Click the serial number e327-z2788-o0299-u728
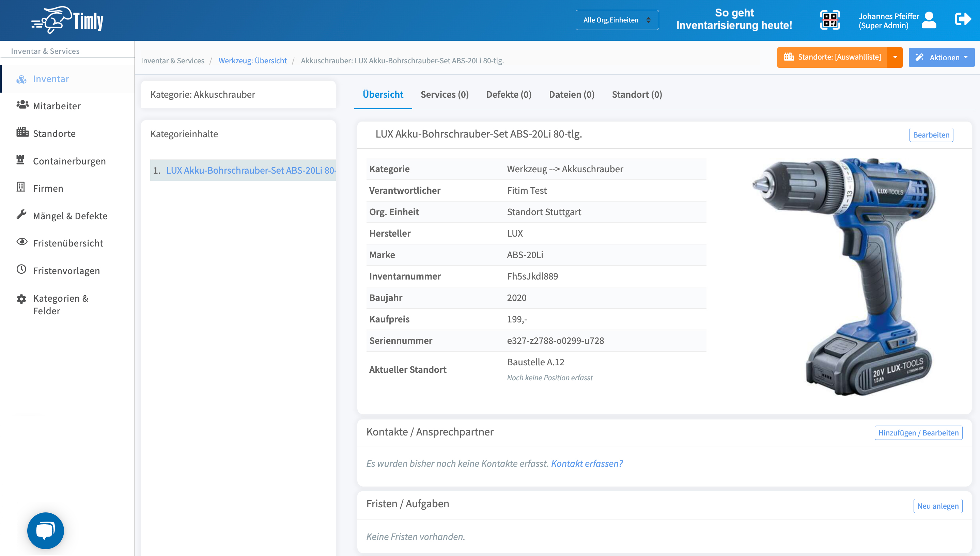 [x=555, y=340]
